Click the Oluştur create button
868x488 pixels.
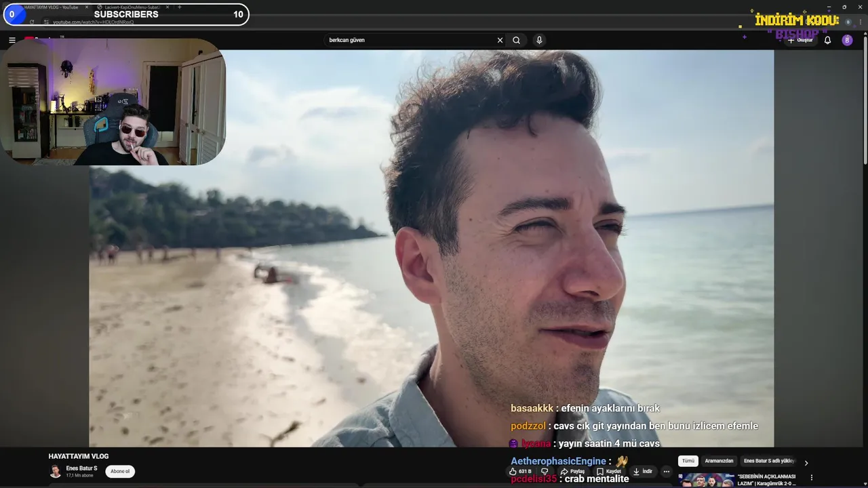800,40
